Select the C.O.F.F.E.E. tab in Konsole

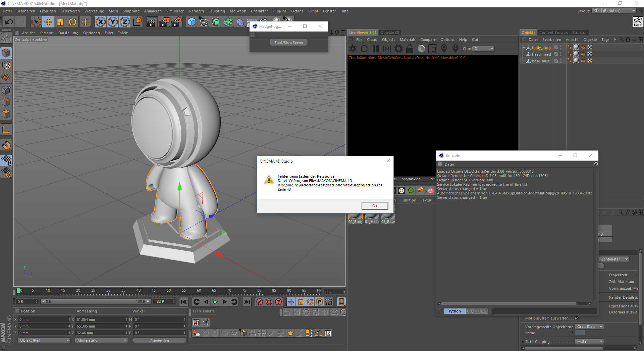point(477,311)
